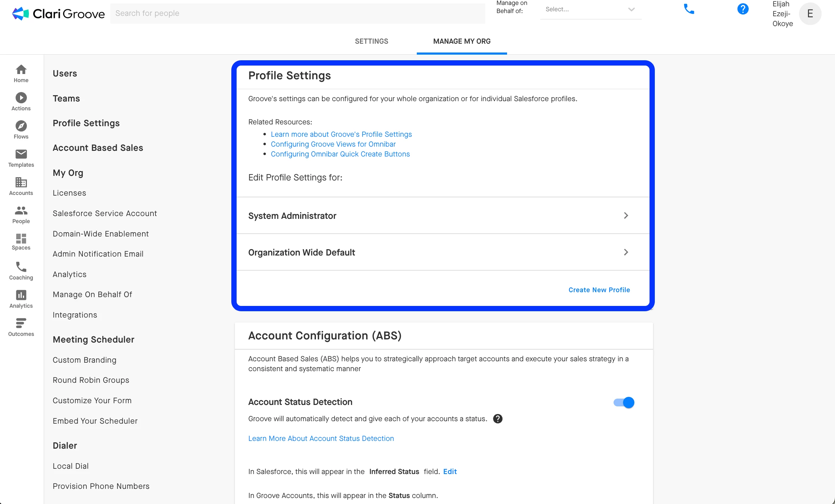Click the Elijah Ezeji-Okoye user name
This screenshot has width=835, height=504.
[782, 14]
